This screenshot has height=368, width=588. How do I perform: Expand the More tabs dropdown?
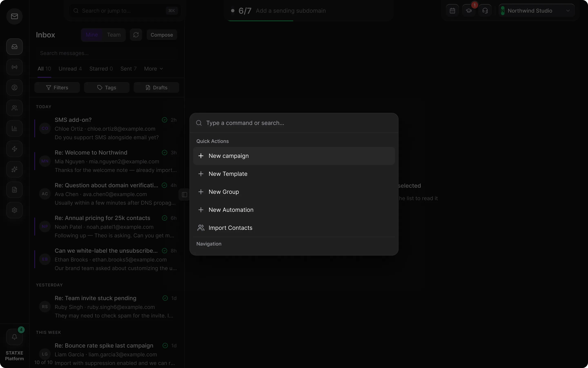(x=154, y=69)
